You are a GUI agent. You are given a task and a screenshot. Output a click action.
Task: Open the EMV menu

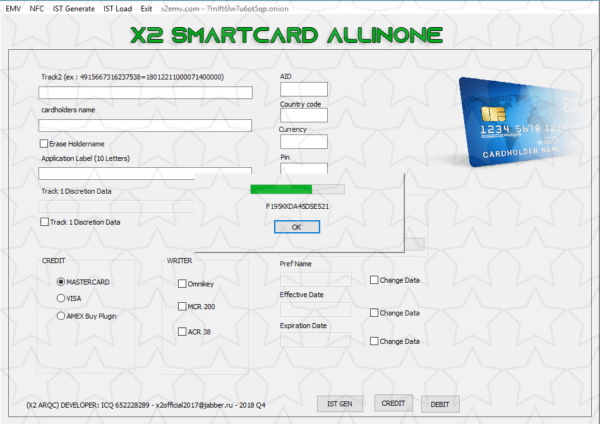(x=13, y=8)
